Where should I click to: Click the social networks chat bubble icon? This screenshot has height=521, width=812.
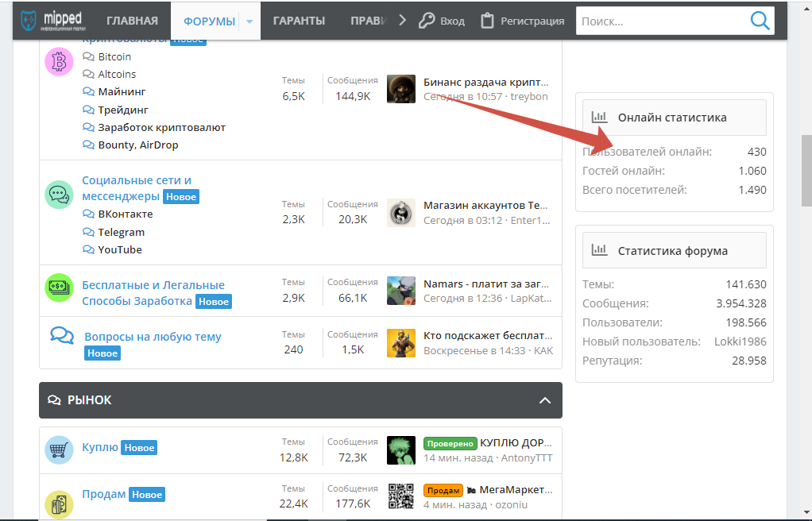(x=59, y=194)
